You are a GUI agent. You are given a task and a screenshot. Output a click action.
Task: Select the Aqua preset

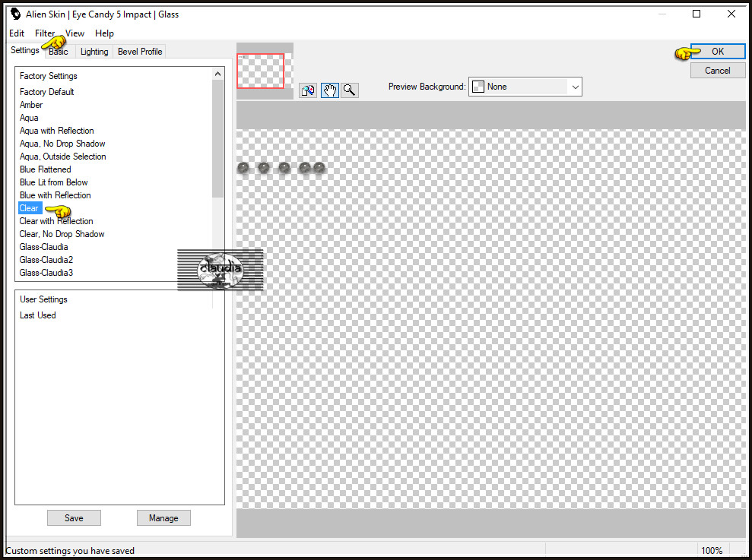click(29, 118)
